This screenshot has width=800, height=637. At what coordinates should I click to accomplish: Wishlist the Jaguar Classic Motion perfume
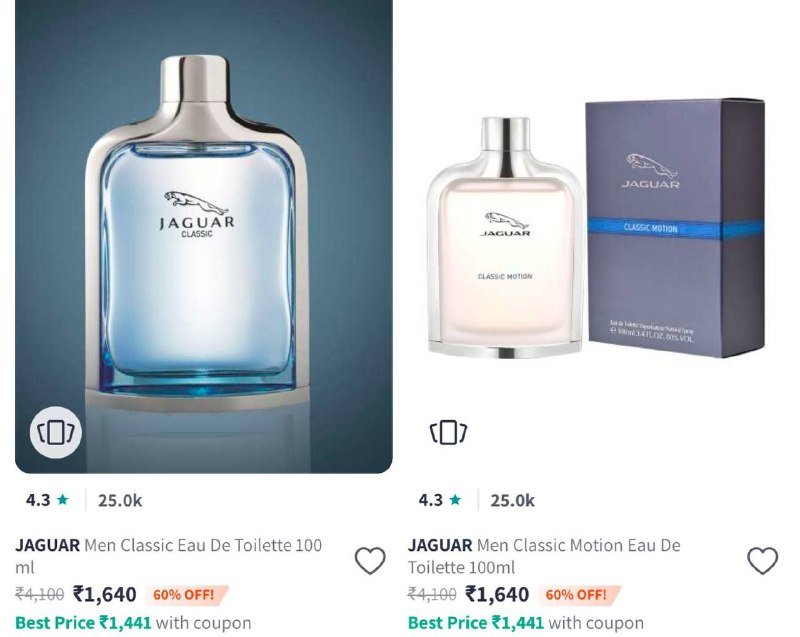tap(762, 560)
